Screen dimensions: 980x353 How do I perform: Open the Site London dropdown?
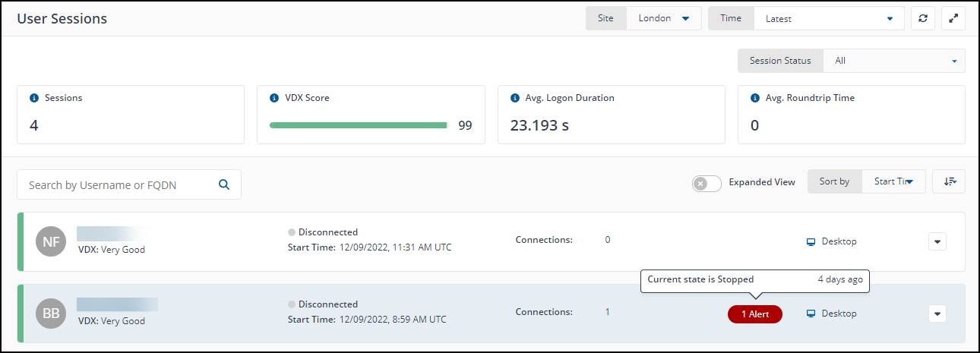[x=663, y=18]
